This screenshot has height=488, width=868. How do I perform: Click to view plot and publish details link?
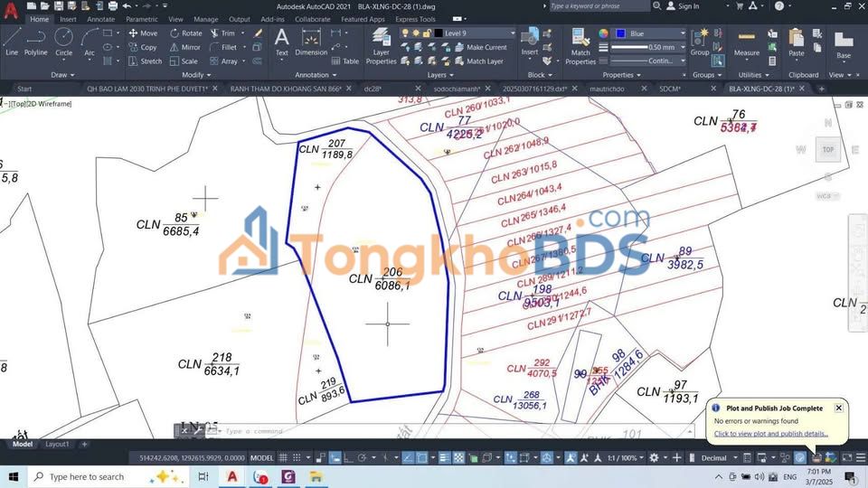click(771, 434)
